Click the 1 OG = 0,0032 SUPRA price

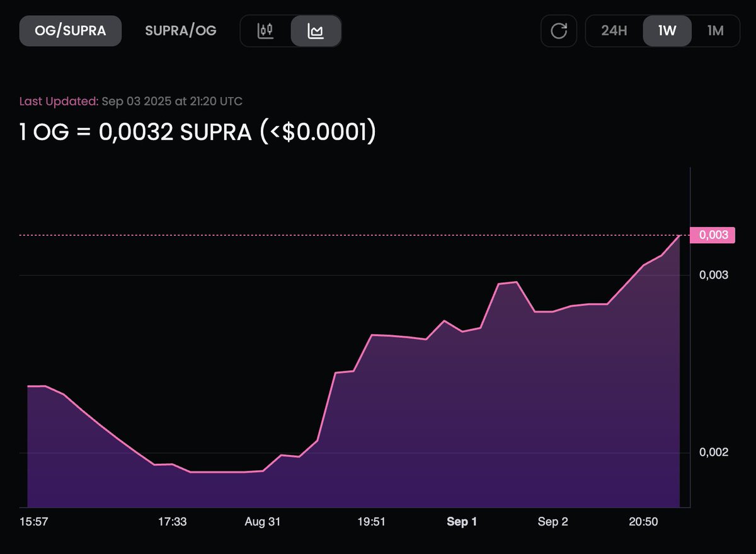coord(198,132)
